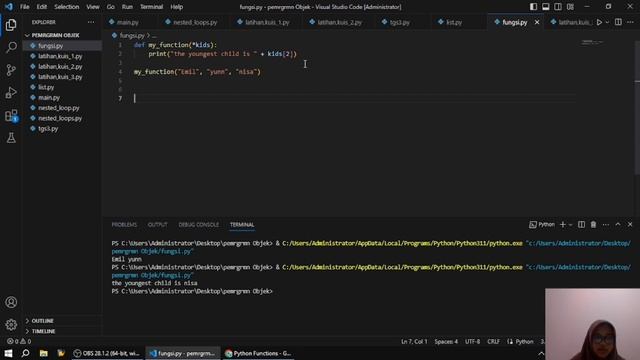Screen dimensions: 640x360
Task: Click the Explorer more actions ellipsis
Action: coord(91,22)
